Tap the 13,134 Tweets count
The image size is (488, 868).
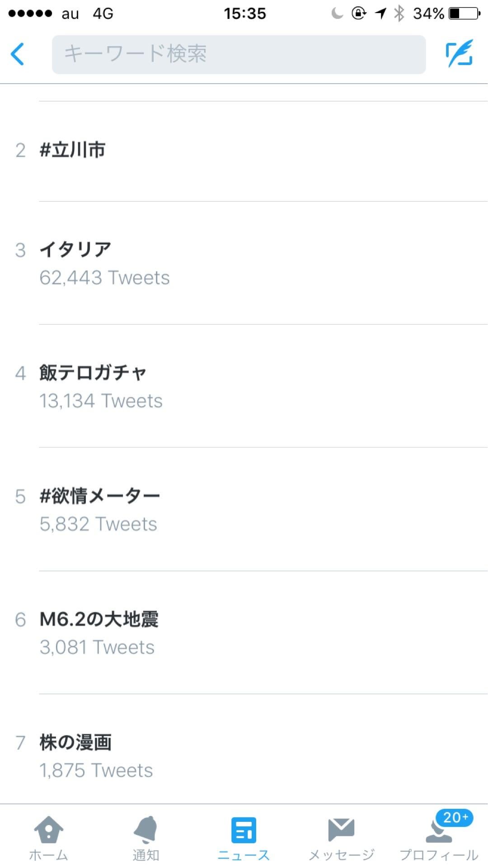(101, 401)
